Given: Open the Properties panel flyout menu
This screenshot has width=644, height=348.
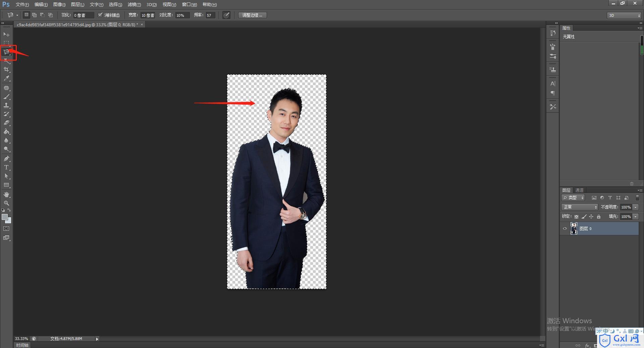Looking at the screenshot, I should pos(640,28).
